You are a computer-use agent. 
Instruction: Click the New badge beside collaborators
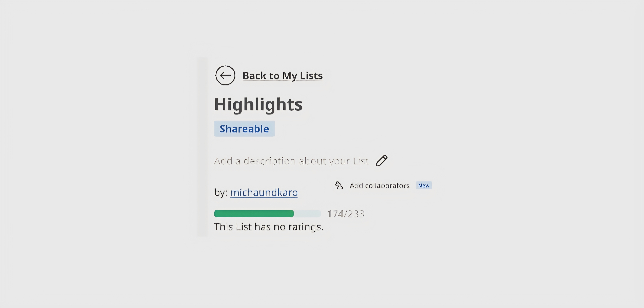tap(424, 185)
